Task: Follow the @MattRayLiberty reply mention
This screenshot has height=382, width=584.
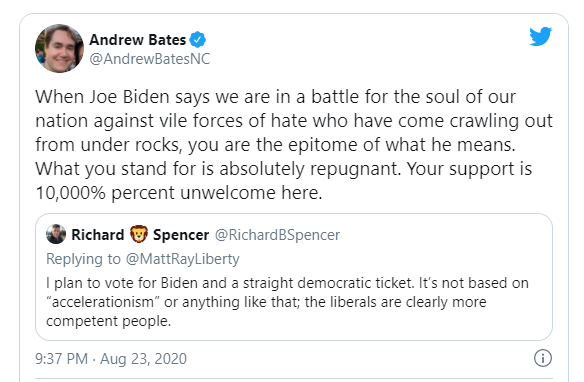Action: point(182,259)
